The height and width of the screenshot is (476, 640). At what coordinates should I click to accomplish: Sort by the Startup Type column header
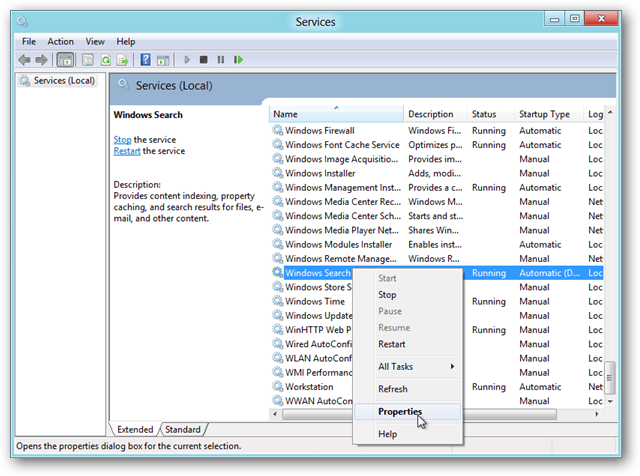(549, 114)
